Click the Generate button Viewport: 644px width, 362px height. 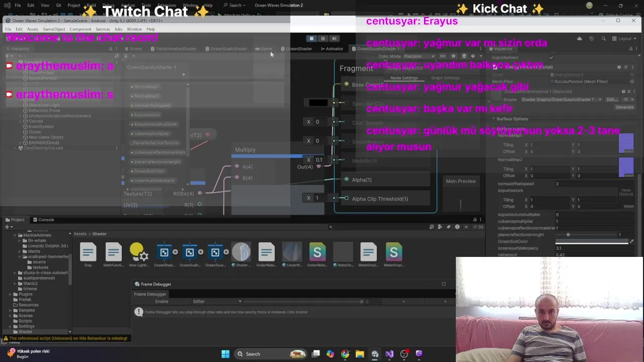624,107
